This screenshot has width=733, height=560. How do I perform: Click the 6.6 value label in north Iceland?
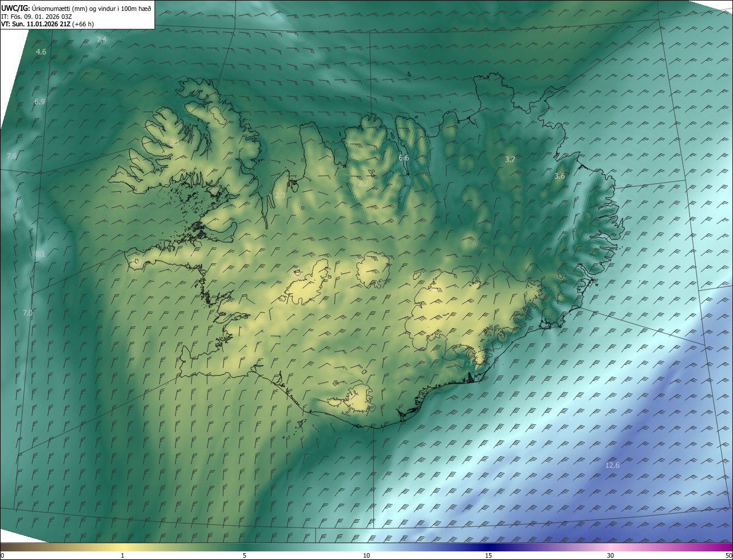tap(404, 157)
